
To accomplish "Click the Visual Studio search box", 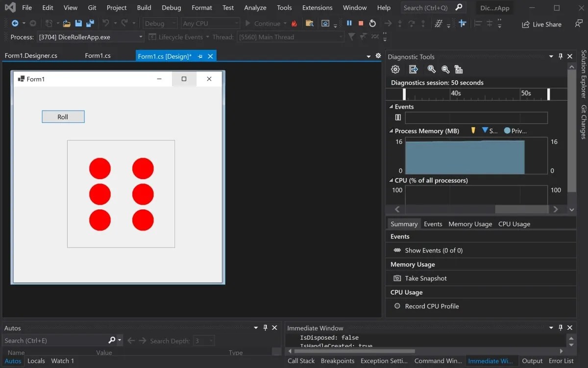I will coord(425,7).
